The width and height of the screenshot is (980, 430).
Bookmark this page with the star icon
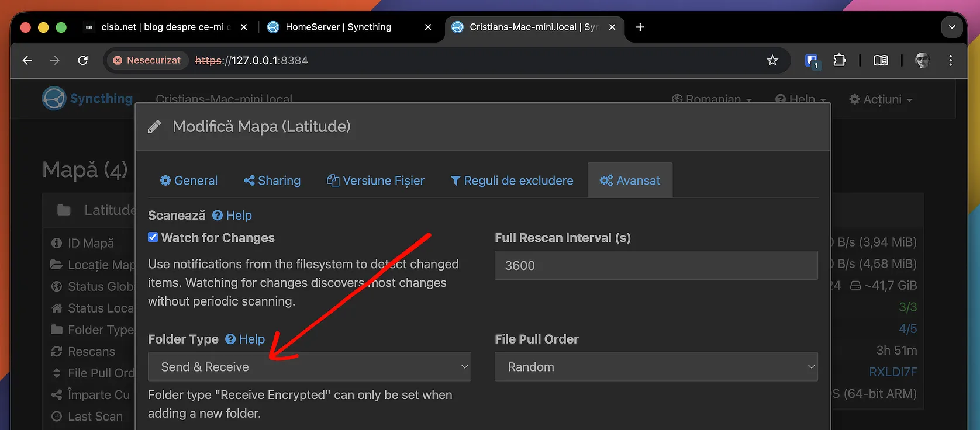(x=772, y=60)
